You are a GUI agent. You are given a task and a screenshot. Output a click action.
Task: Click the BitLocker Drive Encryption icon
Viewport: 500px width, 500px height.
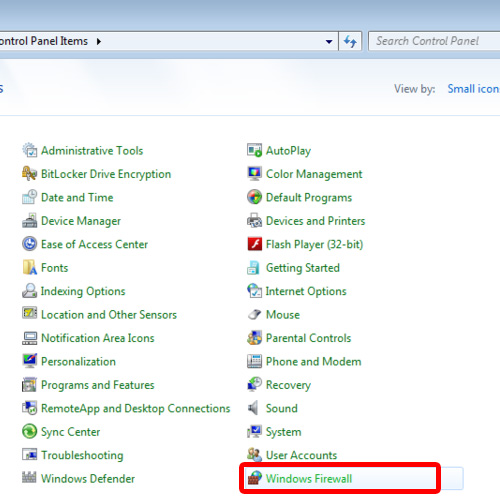[x=29, y=174]
